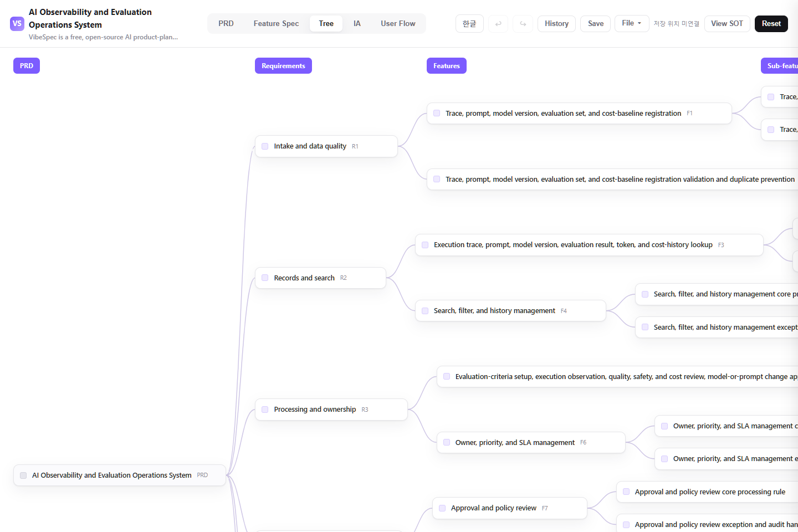Check the F1 baseline registration checkbox
798x532 pixels.
[x=437, y=113]
